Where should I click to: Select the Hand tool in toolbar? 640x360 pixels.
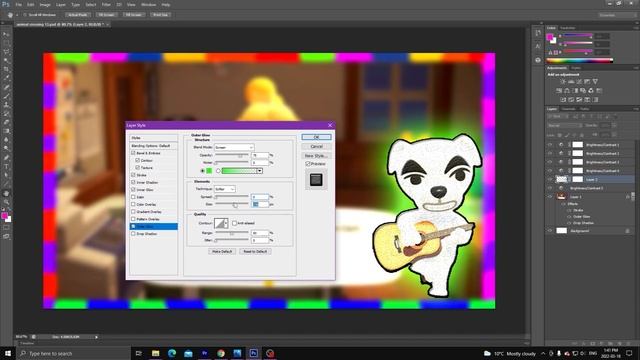pos(6,193)
